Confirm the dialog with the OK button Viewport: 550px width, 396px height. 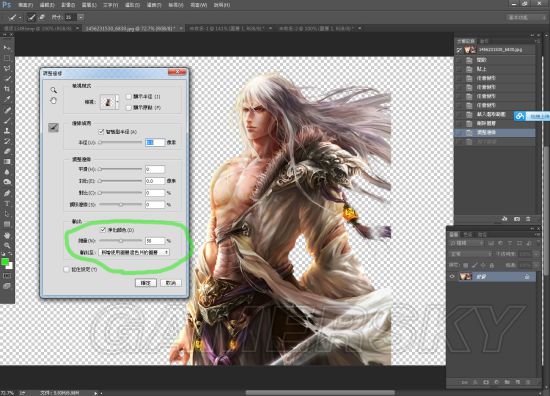pos(146,283)
